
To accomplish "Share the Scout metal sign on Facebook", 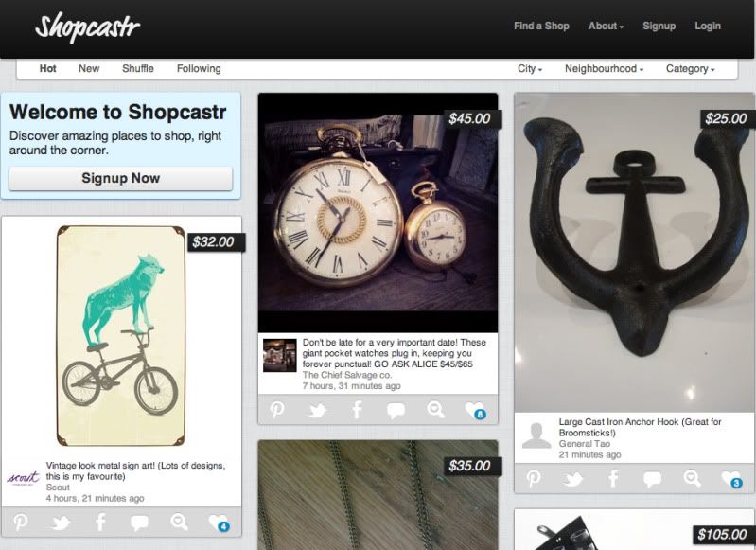I will coord(100,522).
